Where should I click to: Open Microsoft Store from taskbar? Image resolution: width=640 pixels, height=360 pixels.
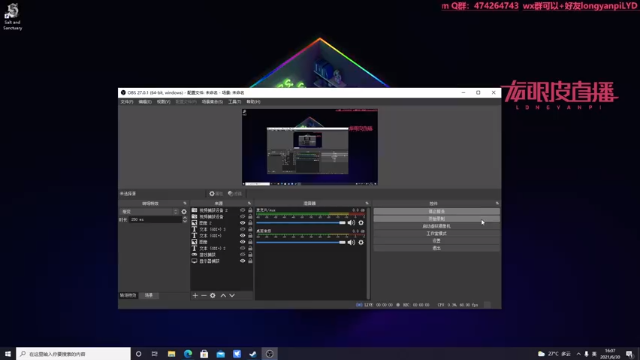[x=204, y=354]
